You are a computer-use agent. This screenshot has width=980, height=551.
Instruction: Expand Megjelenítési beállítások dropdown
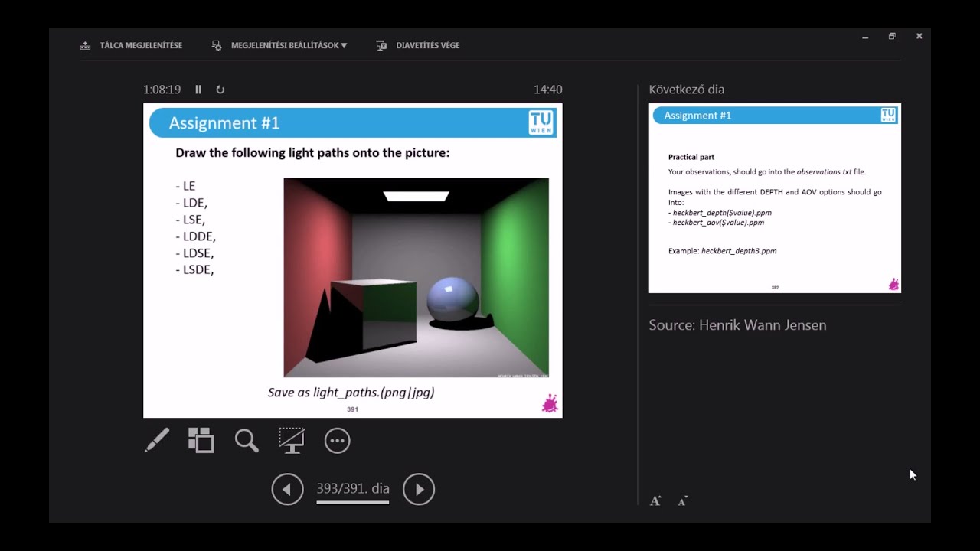click(x=280, y=45)
